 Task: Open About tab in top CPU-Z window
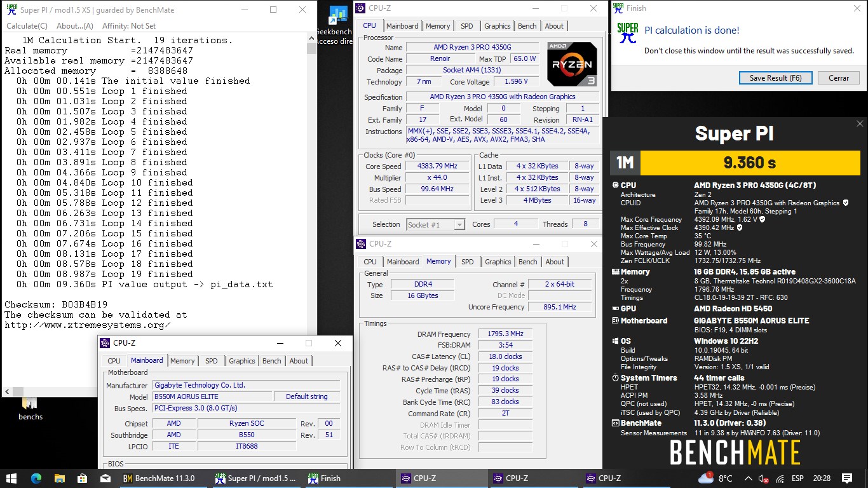point(554,26)
